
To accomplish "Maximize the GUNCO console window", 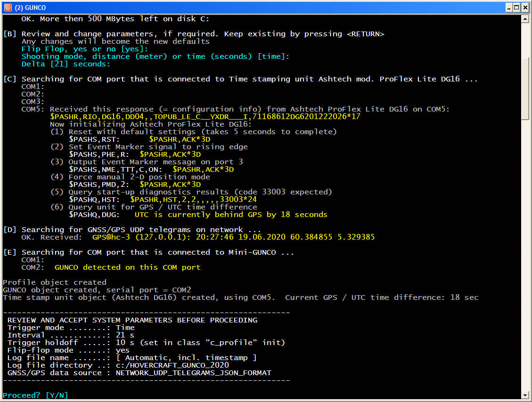I will point(516,8).
